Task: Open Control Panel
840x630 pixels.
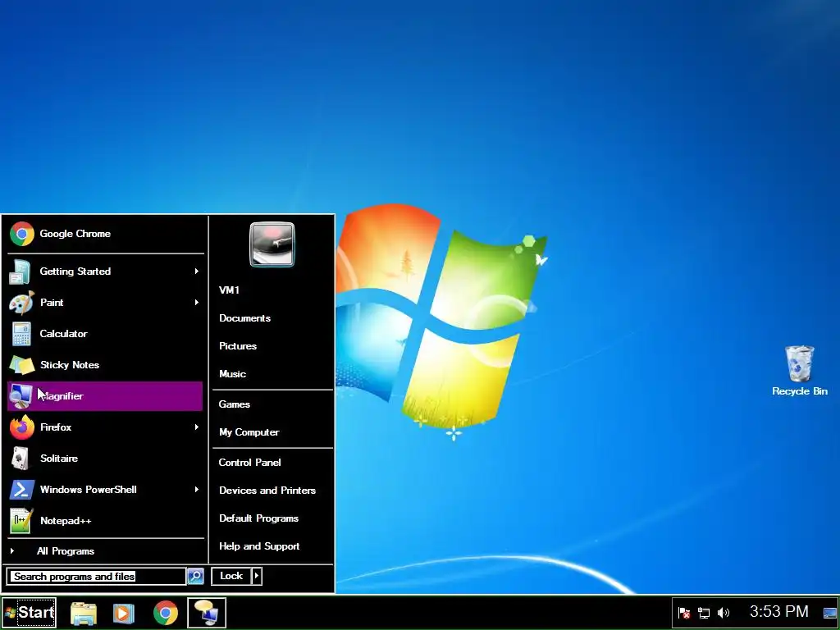Action: tap(249, 463)
